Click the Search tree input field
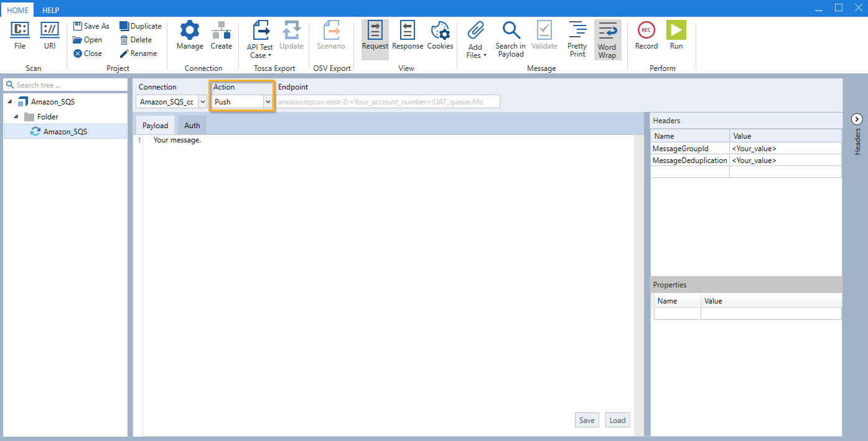 coord(68,85)
